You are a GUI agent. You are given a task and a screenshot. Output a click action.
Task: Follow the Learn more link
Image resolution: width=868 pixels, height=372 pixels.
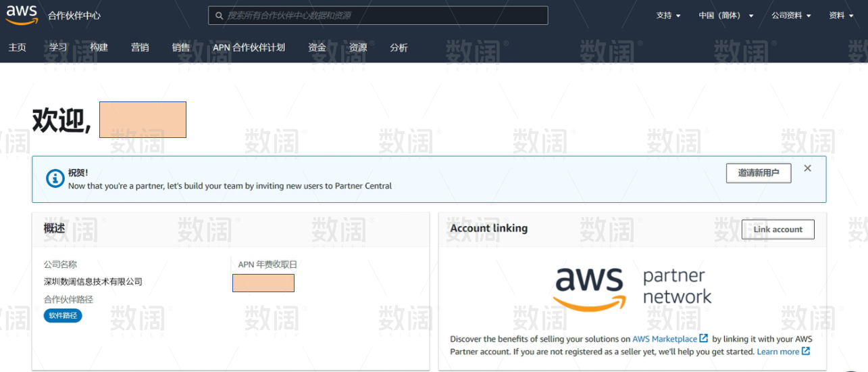tap(778, 352)
